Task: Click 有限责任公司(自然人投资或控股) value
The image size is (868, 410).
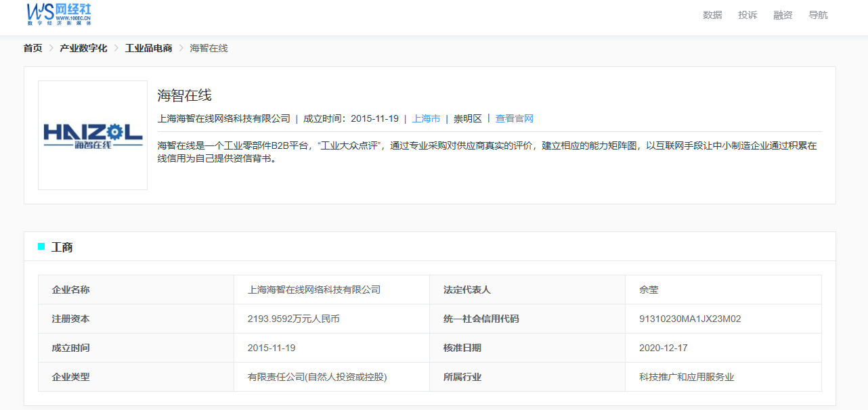Action: pos(318,377)
